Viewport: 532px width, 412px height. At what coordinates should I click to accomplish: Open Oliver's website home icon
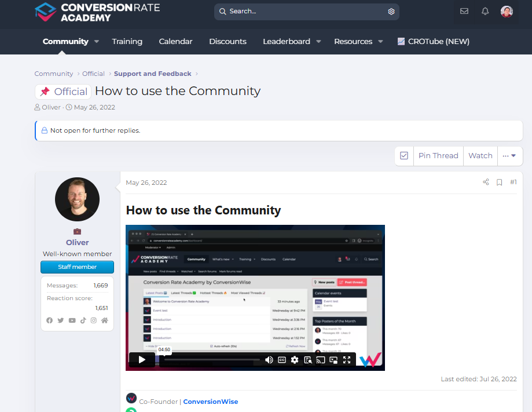pyautogui.click(x=105, y=320)
